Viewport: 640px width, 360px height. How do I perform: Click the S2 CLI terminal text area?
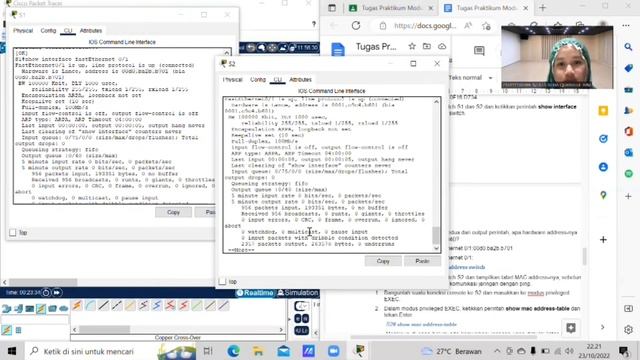click(328, 175)
